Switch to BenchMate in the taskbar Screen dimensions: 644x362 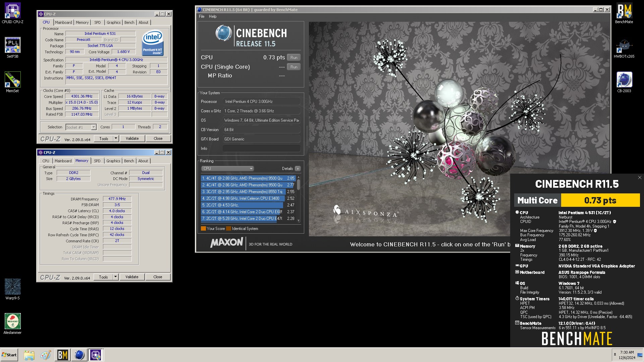63,355
